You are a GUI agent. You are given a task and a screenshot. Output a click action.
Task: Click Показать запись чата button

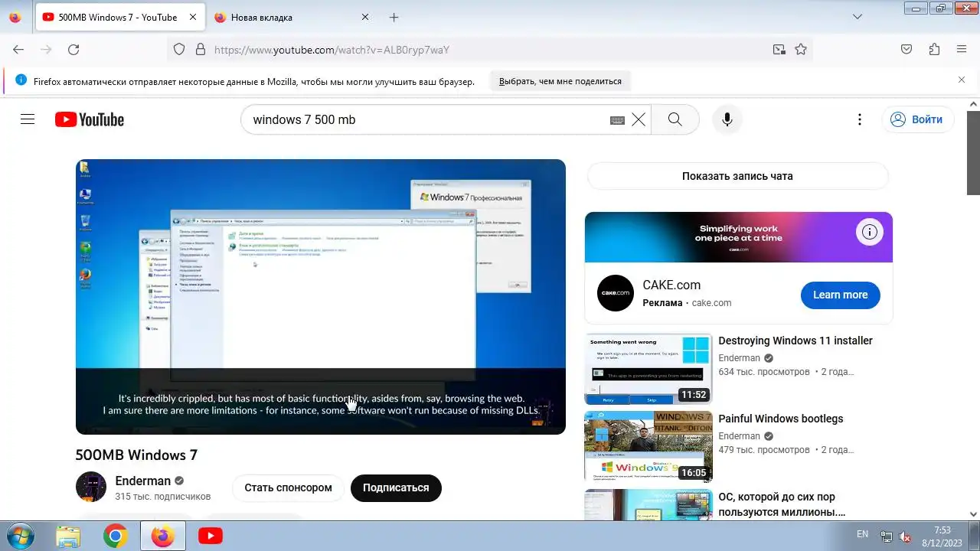click(737, 176)
